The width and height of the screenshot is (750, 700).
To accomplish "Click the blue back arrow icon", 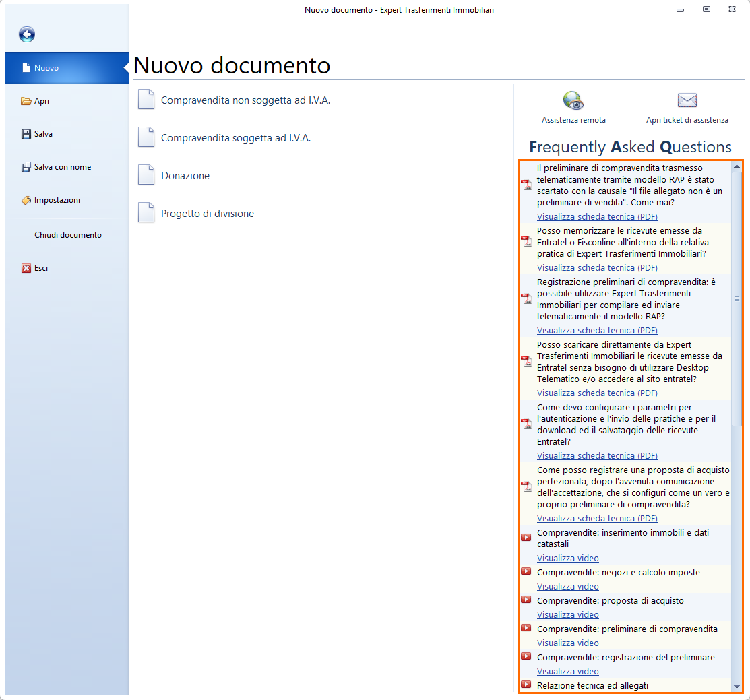I will click(27, 34).
